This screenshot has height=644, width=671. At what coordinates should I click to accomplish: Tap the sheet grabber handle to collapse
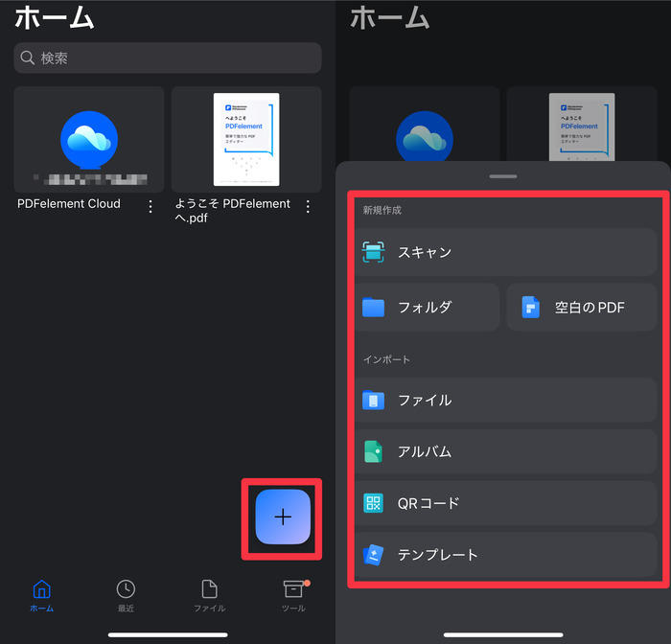[503, 177]
